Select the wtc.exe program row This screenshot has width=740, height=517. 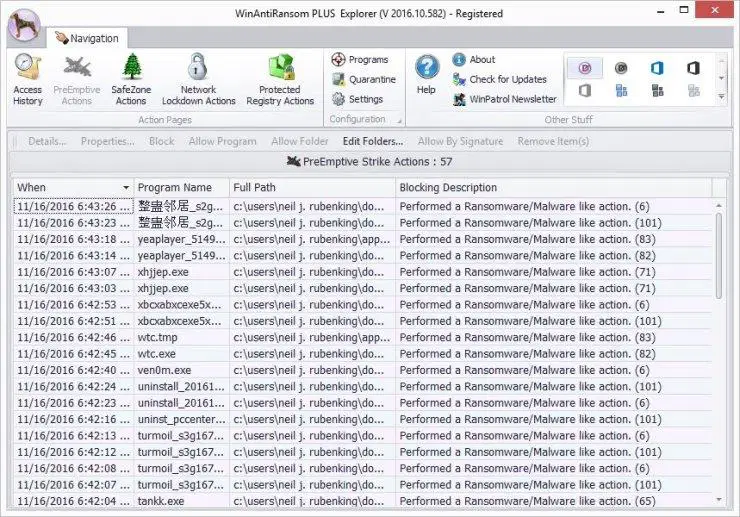tap(362, 354)
